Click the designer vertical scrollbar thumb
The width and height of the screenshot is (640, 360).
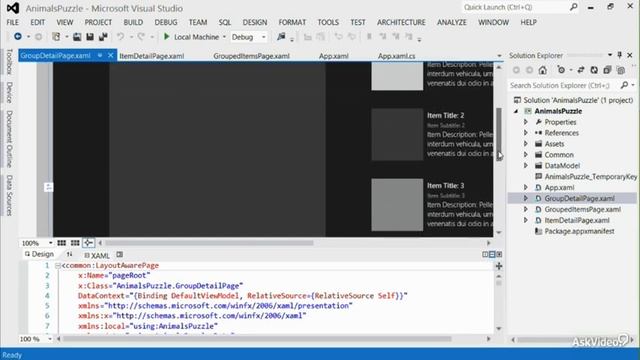click(x=499, y=133)
